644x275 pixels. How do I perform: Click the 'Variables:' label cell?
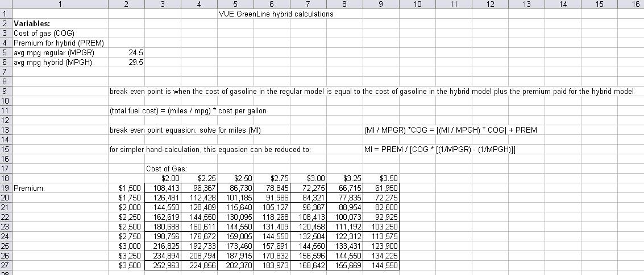pos(32,23)
